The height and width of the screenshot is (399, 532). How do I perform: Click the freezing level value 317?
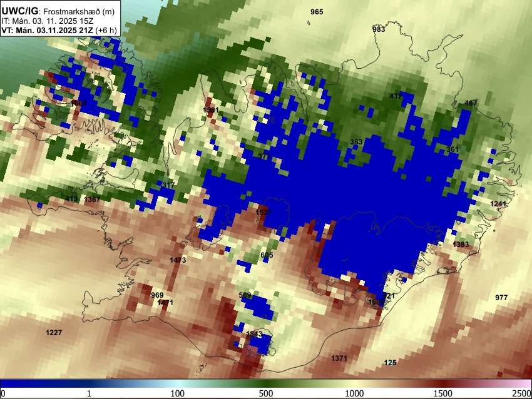[168, 185]
